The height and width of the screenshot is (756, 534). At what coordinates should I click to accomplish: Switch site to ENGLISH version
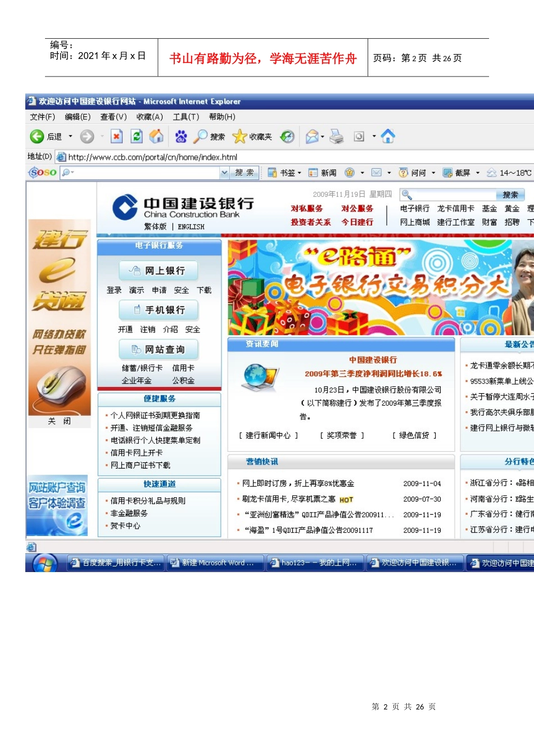tap(191, 227)
